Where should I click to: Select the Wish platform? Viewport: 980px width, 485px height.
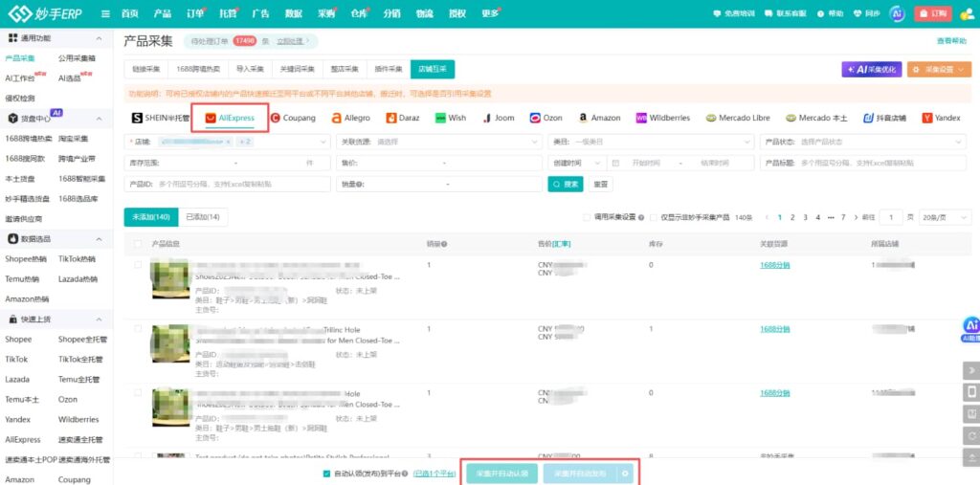pyautogui.click(x=450, y=118)
